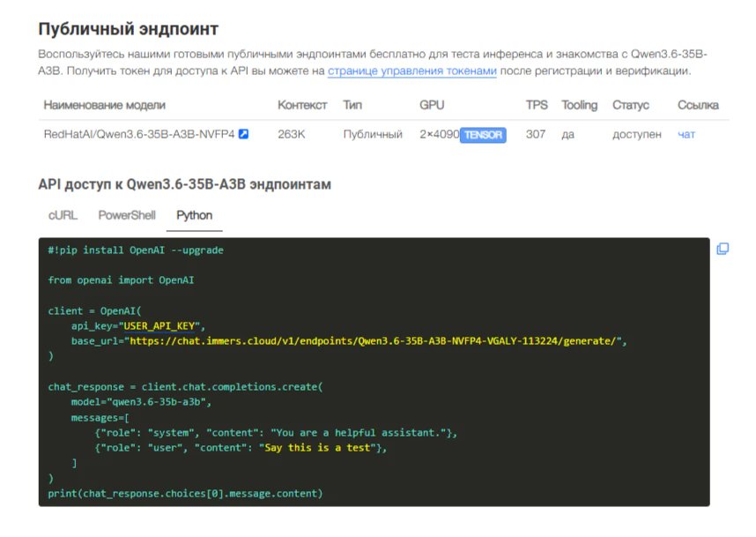Open the Python tab

tap(195, 215)
